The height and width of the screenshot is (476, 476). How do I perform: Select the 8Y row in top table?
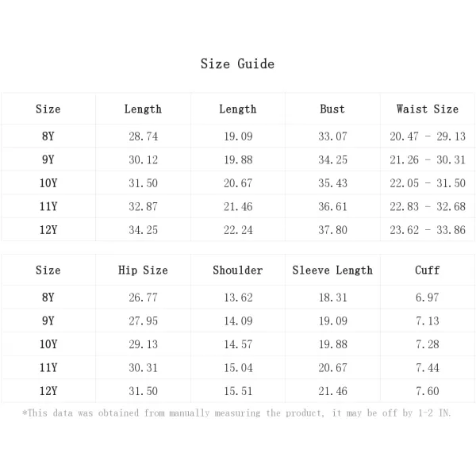[238, 136]
